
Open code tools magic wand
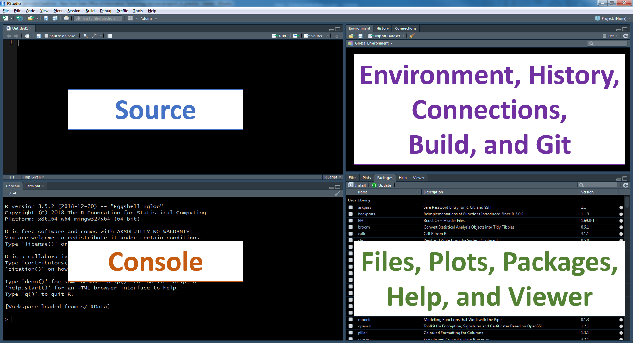tap(95, 36)
